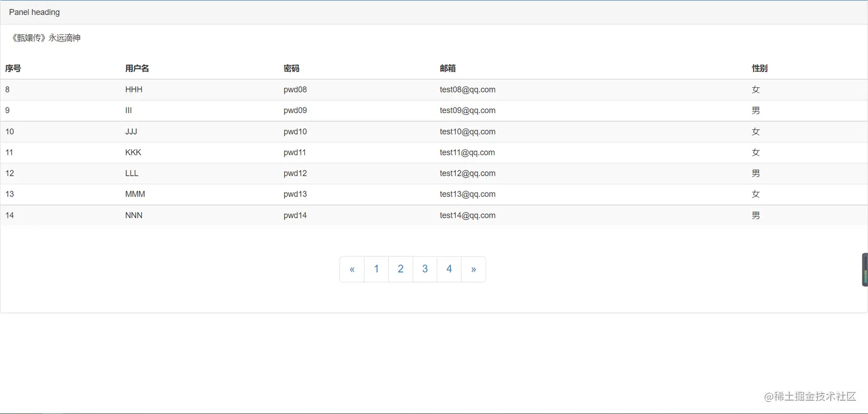Viewport: 868px width, 414px height.
Task: Click serial number cell 10
Action: click(10, 131)
